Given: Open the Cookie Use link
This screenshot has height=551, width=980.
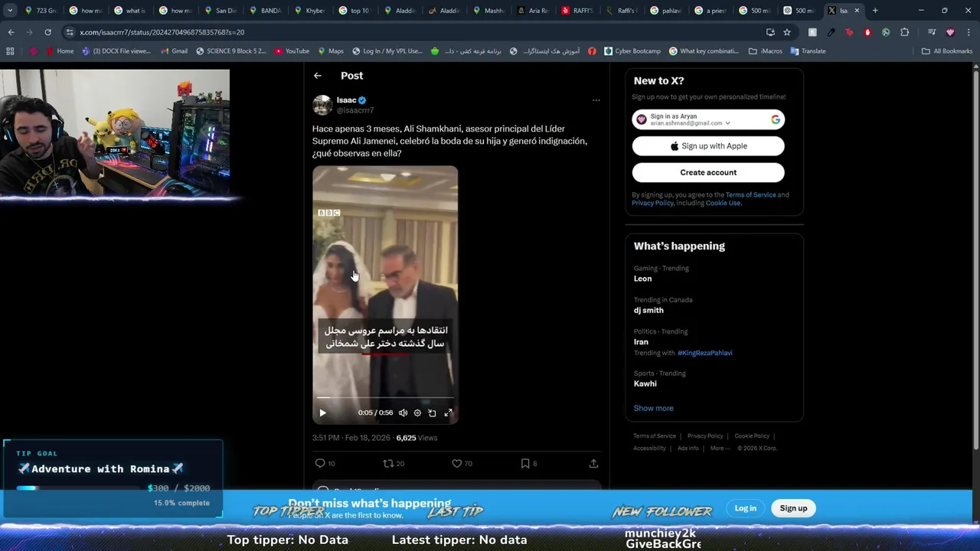Looking at the screenshot, I should pos(723,203).
